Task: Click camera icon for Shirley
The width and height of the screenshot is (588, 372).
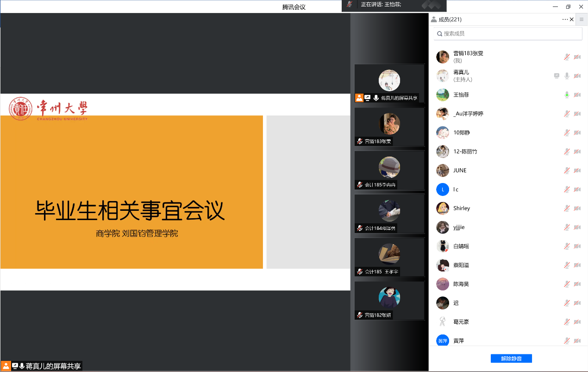Action: coord(577,208)
